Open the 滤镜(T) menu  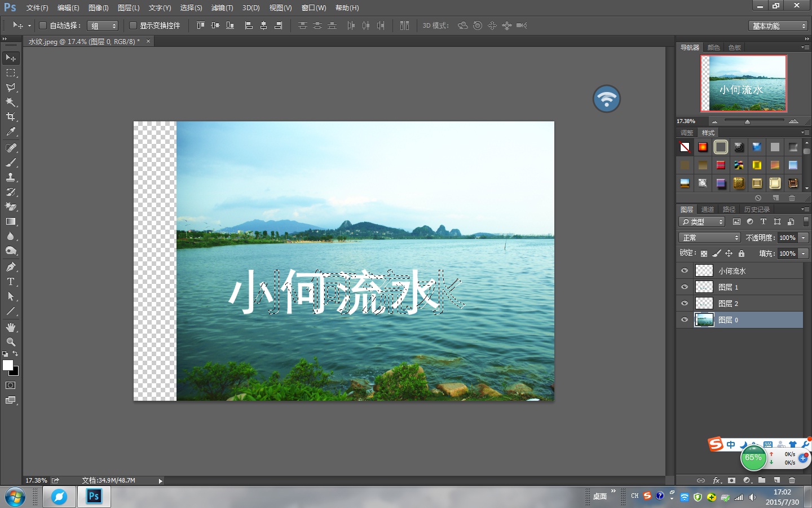(x=222, y=8)
